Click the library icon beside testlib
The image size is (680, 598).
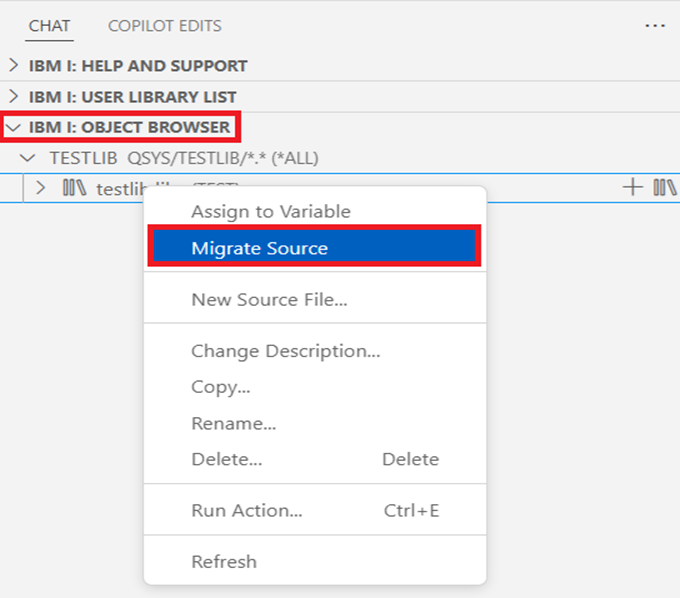[x=75, y=188]
